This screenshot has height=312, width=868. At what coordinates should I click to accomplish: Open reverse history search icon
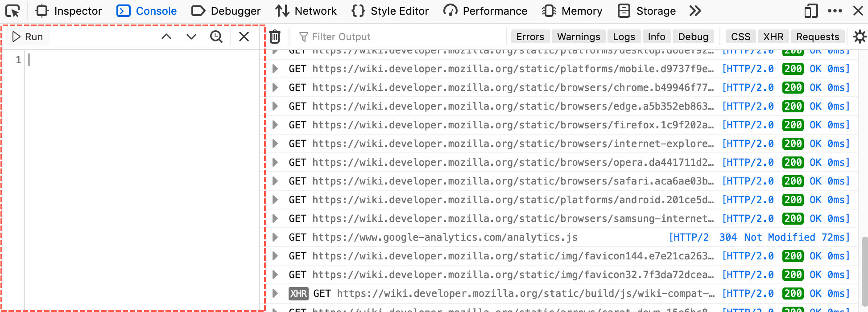216,37
